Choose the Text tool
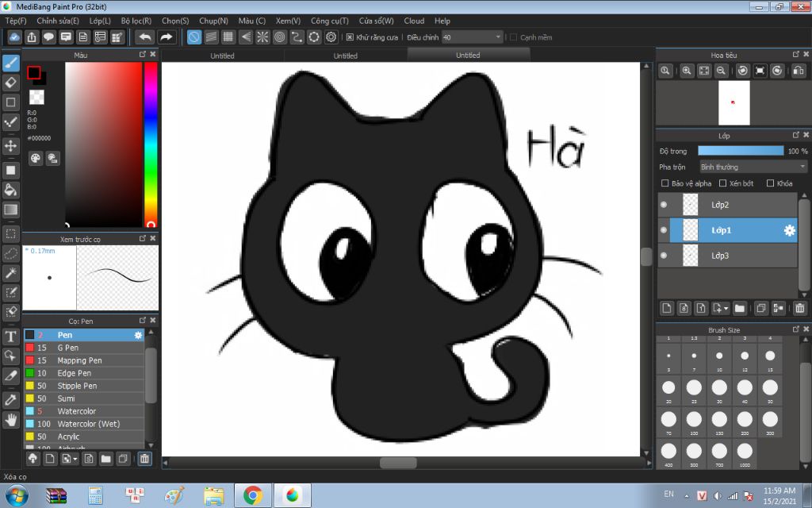 pos(11,337)
